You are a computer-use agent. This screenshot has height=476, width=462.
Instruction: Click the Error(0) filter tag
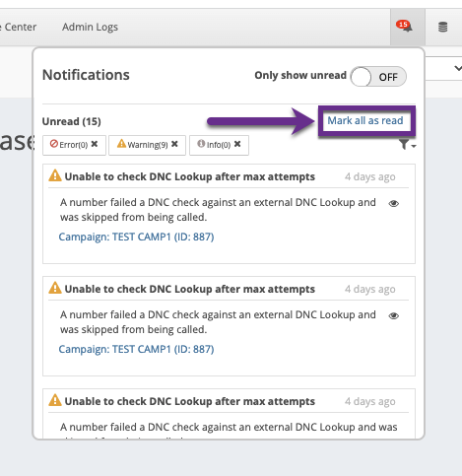point(69,145)
